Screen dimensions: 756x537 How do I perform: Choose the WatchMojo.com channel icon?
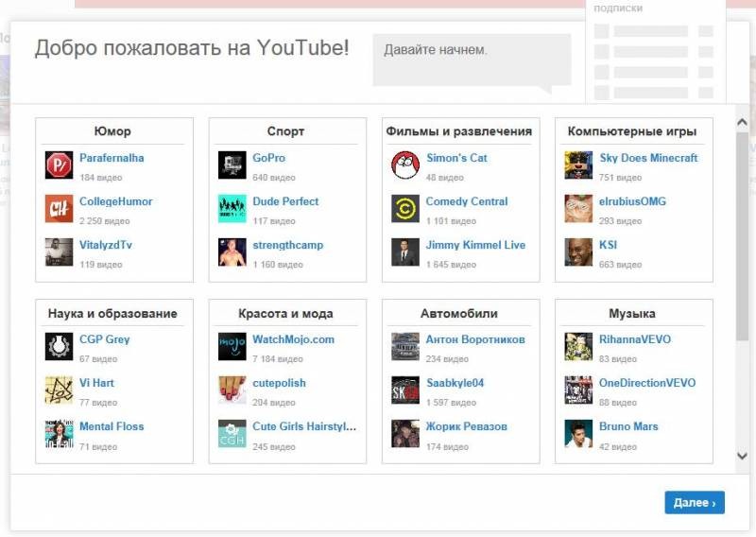(x=232, y=346)
